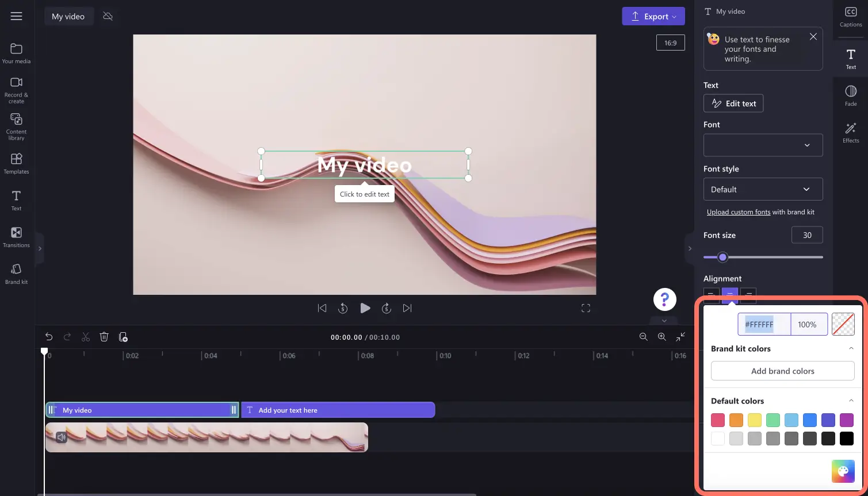The width and height of the screenshot is (868, 496).
Task: Rewind 5 seconds
Action: coord(343,308)
